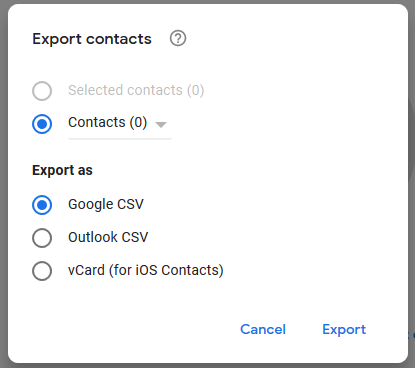Select the Outlook CSV radio button
The height and width of the screenshot is (368, 415).
click(x=42, y=238)
